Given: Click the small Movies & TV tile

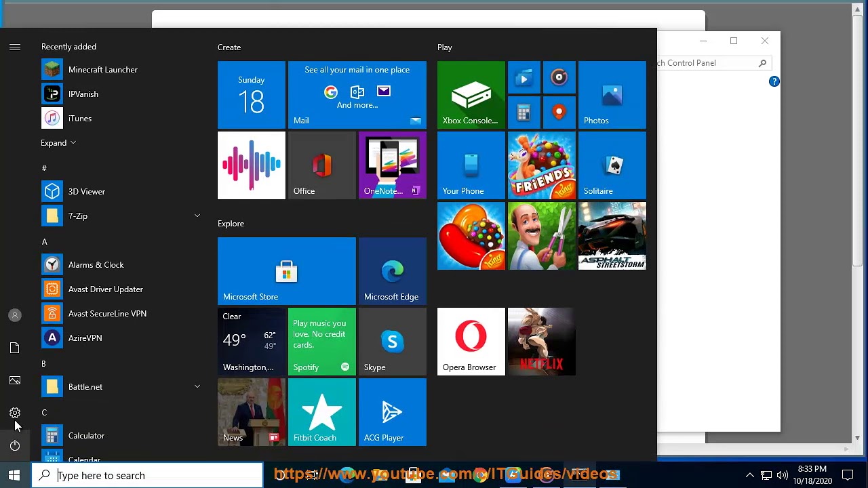Looking at the screenshot, I should click(524, 77).
